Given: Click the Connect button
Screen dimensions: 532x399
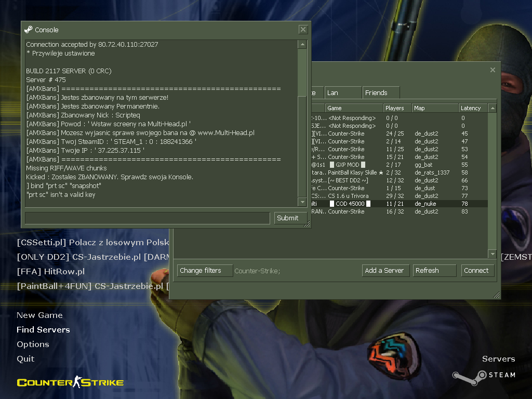Looking at the screenshot, I should click(x=476, y=270).
